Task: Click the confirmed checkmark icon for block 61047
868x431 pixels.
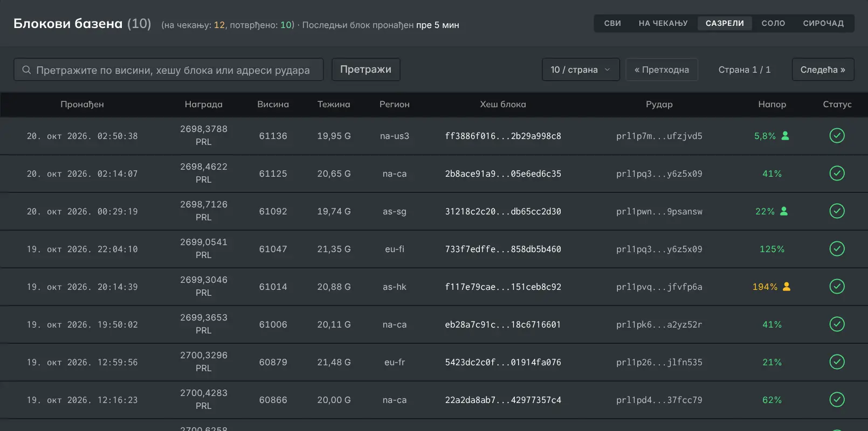Action: click(x=837, y=249)
